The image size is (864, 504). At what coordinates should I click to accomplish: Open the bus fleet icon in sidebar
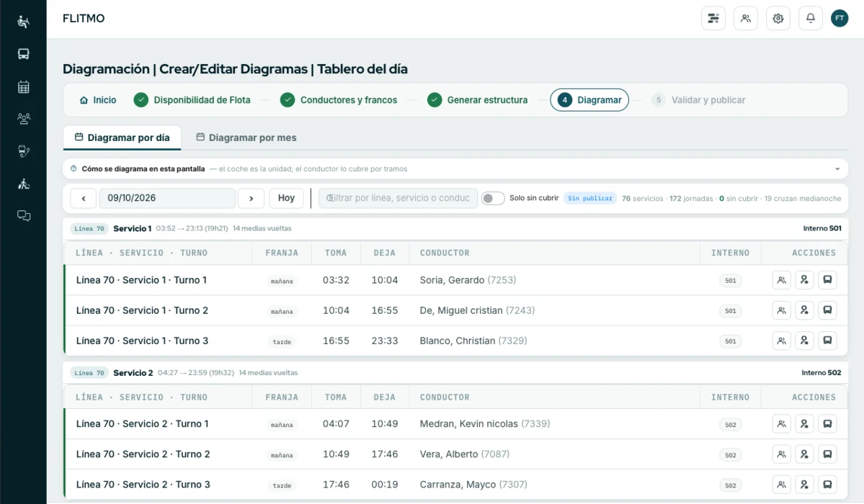click(23, 54)
